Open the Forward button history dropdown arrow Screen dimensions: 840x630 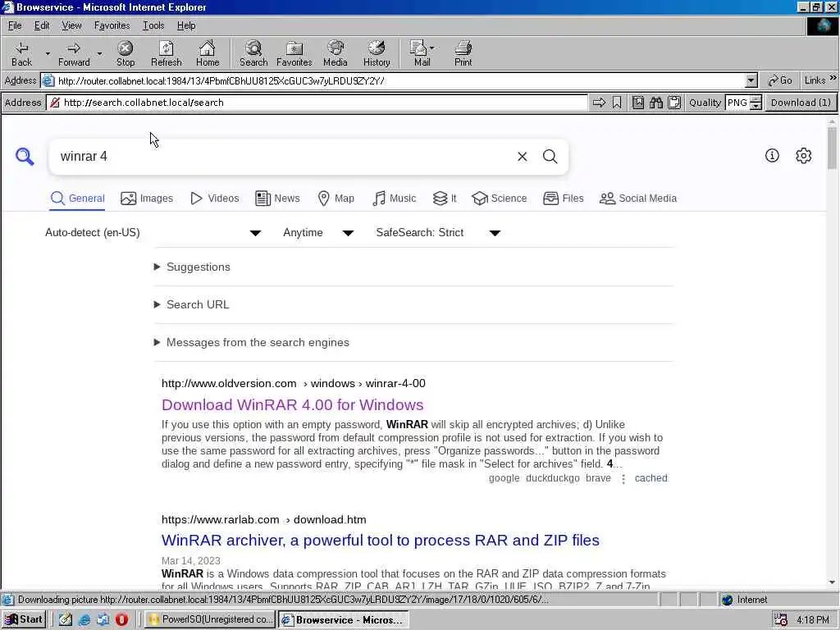[x=99, y=53]
